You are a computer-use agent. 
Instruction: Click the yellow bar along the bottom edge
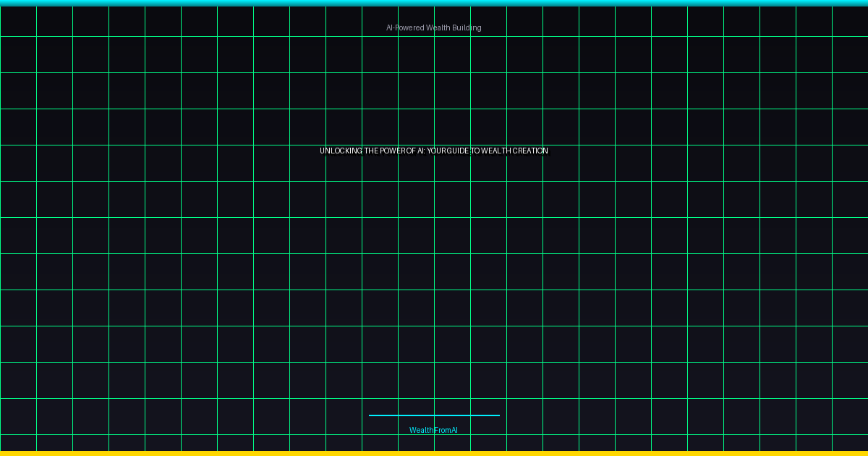point(434,453)
